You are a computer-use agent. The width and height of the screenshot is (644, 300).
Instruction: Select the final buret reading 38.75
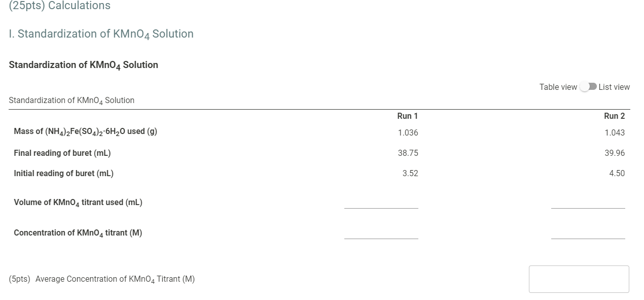pos(408,153)
